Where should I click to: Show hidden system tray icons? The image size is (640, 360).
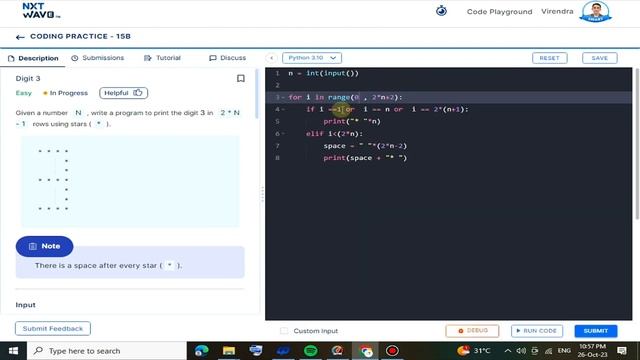click(x=507, y=351)
